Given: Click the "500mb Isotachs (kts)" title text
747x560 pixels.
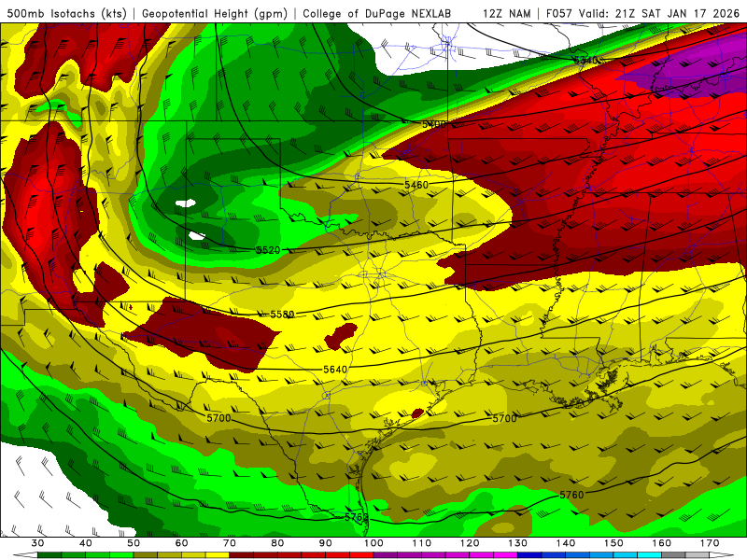Looking at the screenshot, I should [66, 13].
